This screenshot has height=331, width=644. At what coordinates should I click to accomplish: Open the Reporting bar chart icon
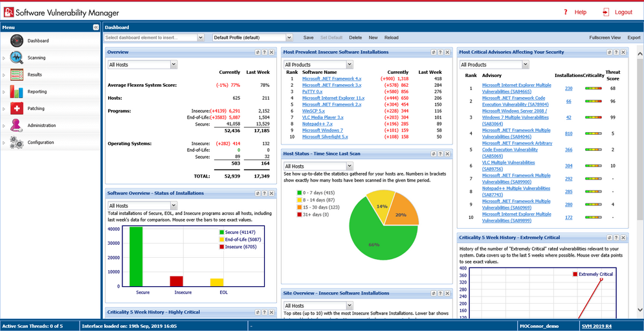pos(16,91)
